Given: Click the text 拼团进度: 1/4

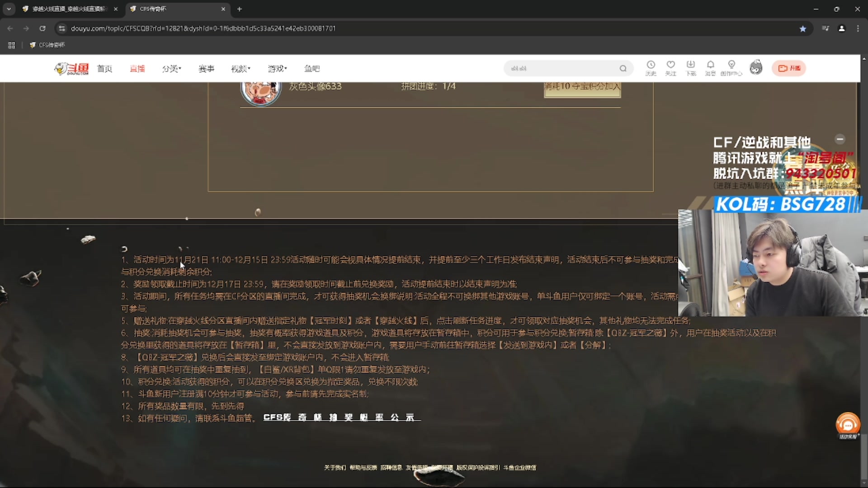Looking at the screenshot, I should coord(428,86).
